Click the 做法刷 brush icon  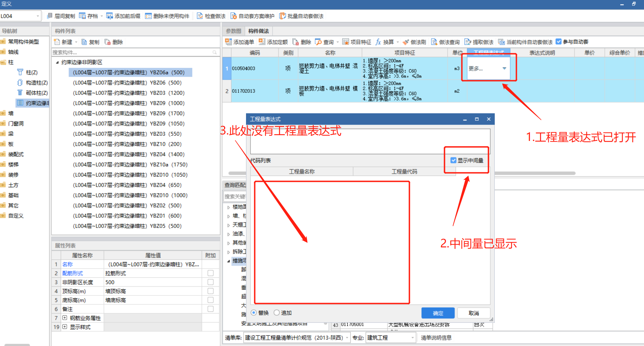[405, 42]
